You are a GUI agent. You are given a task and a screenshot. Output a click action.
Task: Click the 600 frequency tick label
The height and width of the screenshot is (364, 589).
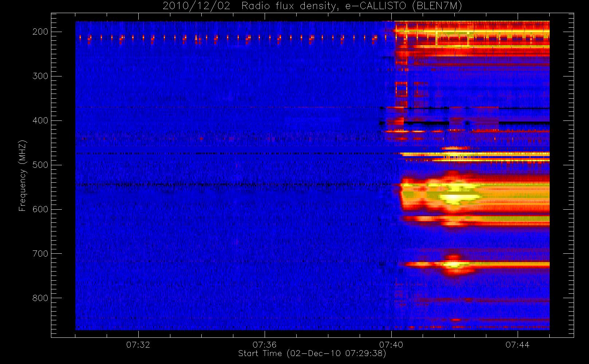[40, 209]
